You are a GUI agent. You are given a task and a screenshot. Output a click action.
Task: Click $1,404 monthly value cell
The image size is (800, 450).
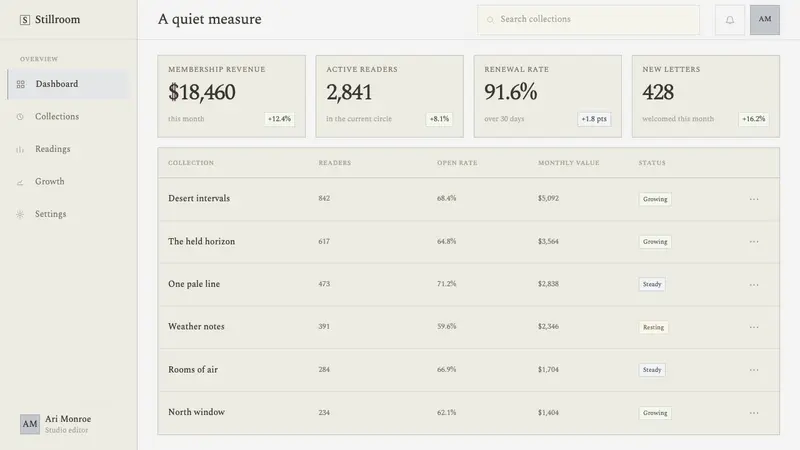[548, 412]
